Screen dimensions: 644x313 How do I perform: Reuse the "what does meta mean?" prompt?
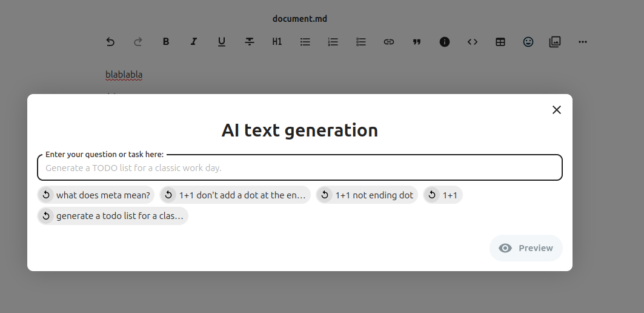pyautogui.click(x=96, y=195)
